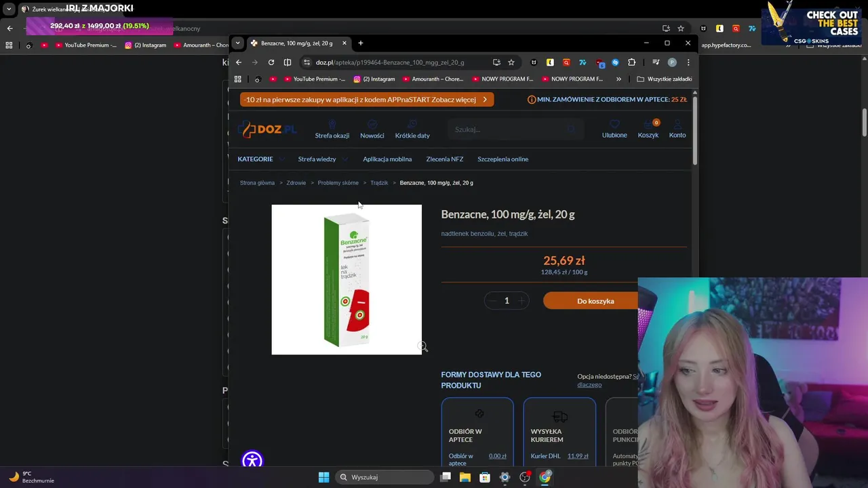Go to Zdrowie breadcrumb
Screen dimensions: 868x488
click(x=296, y=183)
